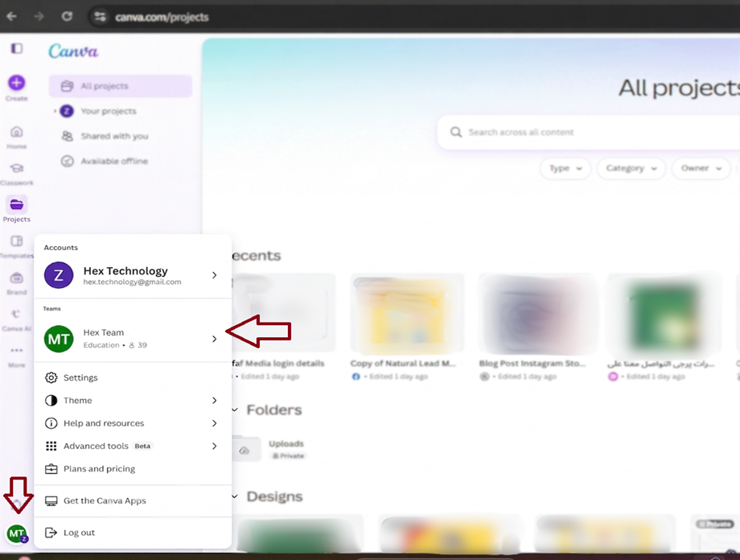Screen dimensions: 740x560
Task: Click the Search across all content field
Action: click(595, 132)
